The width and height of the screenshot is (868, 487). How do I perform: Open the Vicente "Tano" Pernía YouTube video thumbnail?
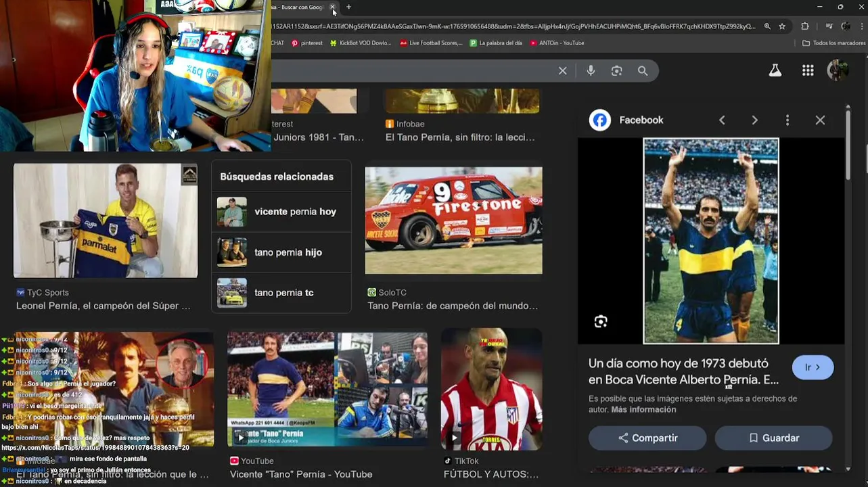[327, 390]
